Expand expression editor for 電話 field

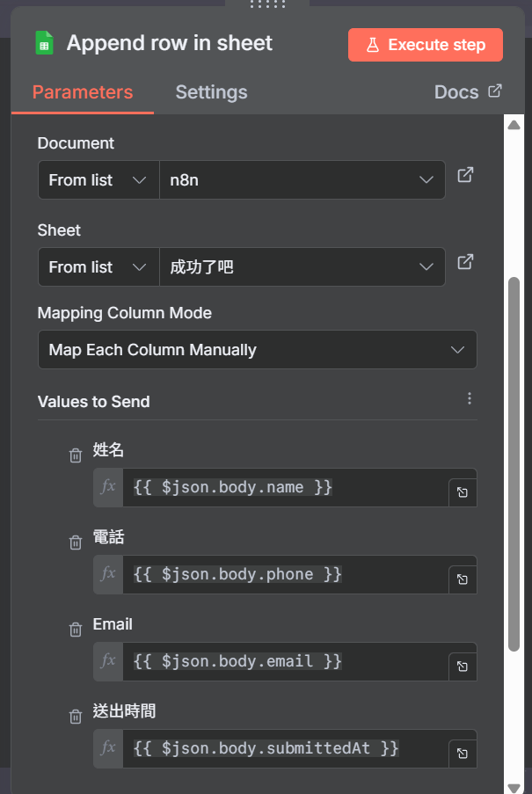(x=463, y=580)
